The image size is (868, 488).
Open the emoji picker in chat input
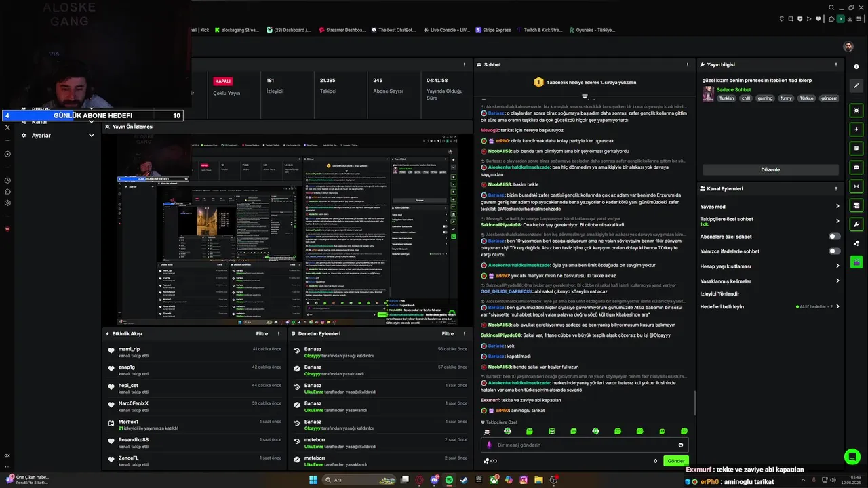pos(681,445)
